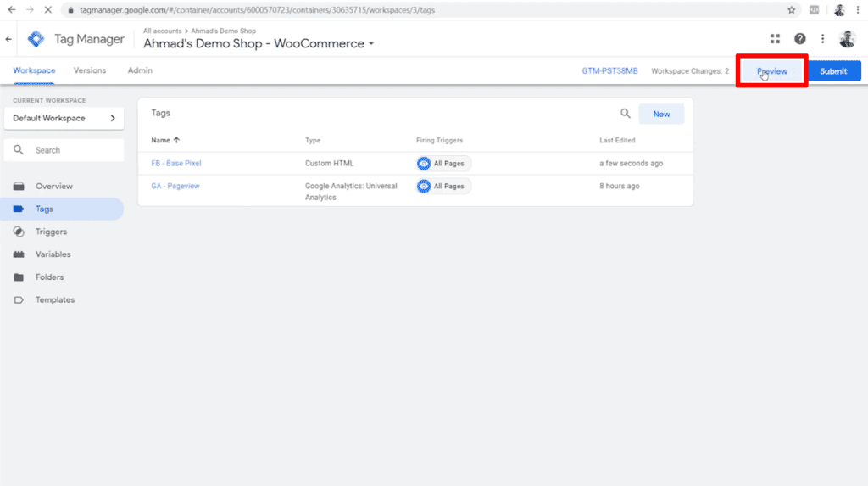Image resolution: width=868 pixels, height=486 pixels.
Task: Click Google Analytics: Universal Analytics cell
Action: (351, 192)
